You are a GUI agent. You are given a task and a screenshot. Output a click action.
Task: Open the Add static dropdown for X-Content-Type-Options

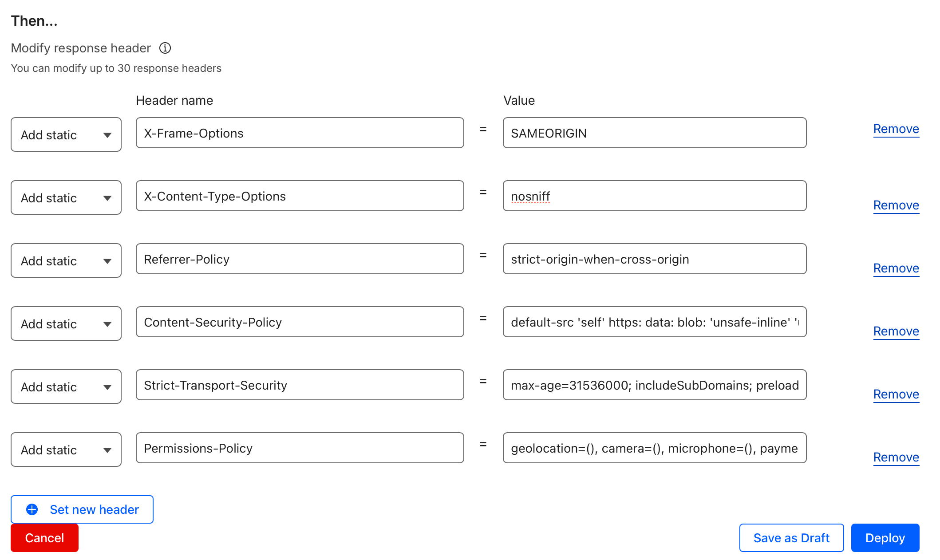(x=66, y=197)
